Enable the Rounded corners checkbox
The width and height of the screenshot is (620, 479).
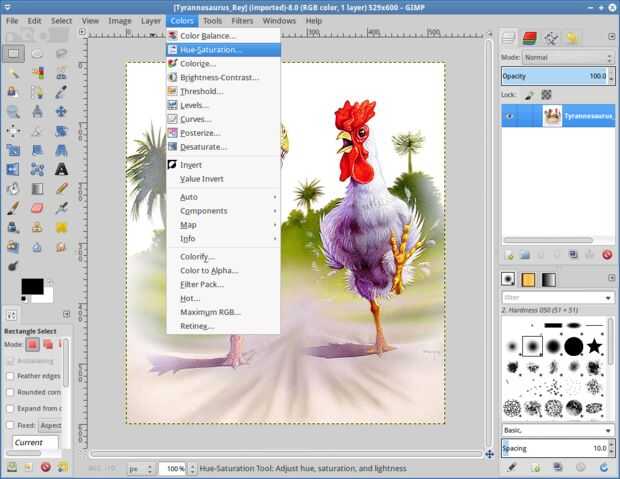10,392
